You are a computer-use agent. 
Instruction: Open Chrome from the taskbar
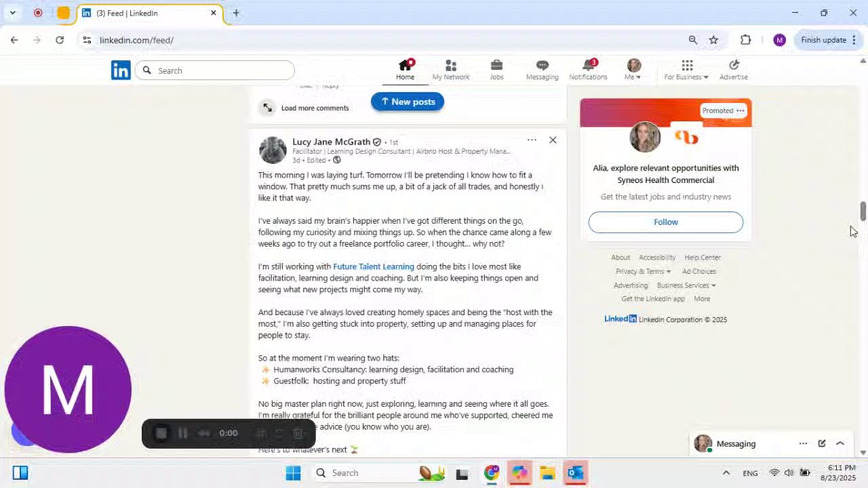[492, 473]
